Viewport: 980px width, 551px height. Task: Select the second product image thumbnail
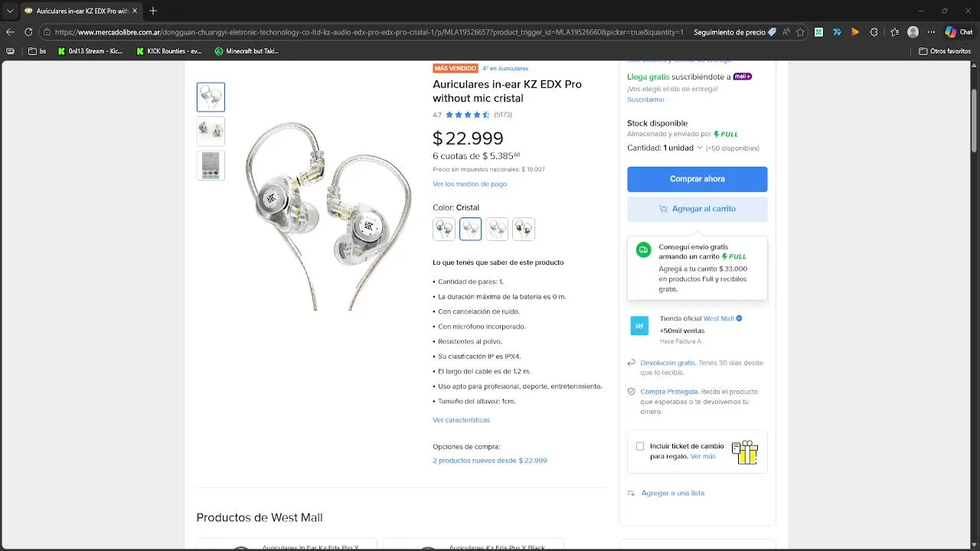click(211, 131)
